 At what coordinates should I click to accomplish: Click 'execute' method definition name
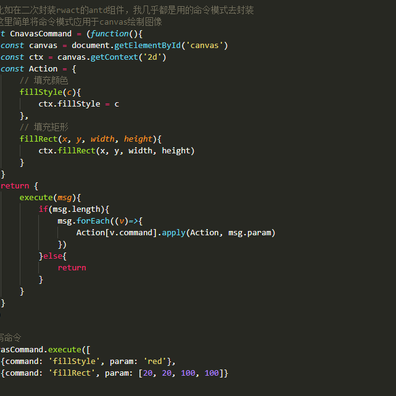(x=36, y=198)
